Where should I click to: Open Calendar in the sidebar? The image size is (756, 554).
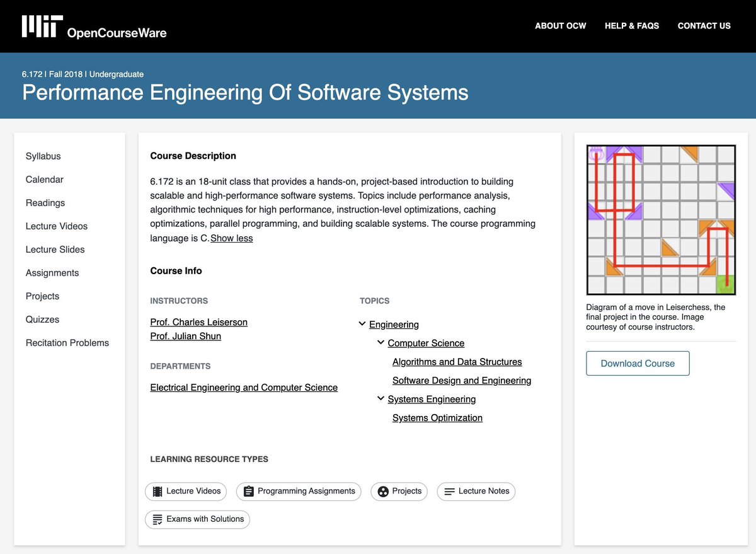click(x=45, y=180)
